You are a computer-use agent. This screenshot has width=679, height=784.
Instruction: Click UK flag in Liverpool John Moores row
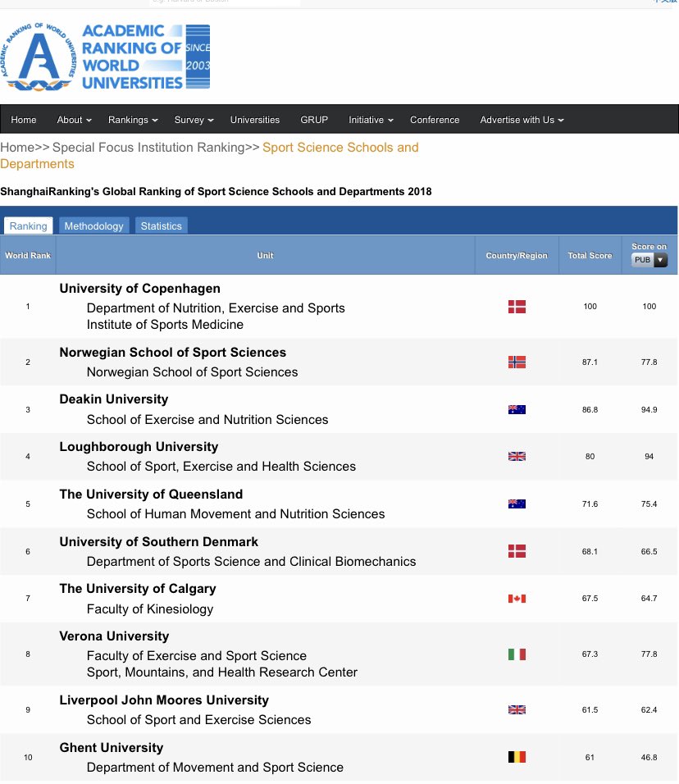click(517, 709)
